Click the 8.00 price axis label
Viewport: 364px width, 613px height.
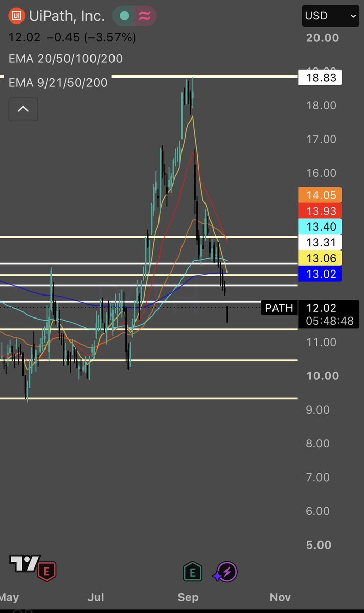(318, 444)
